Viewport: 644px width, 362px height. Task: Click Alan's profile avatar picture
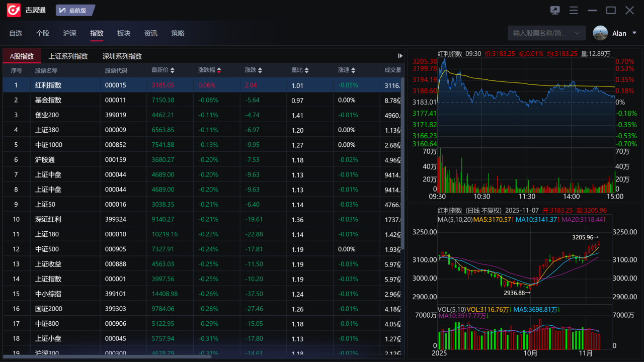click(600, 33)
